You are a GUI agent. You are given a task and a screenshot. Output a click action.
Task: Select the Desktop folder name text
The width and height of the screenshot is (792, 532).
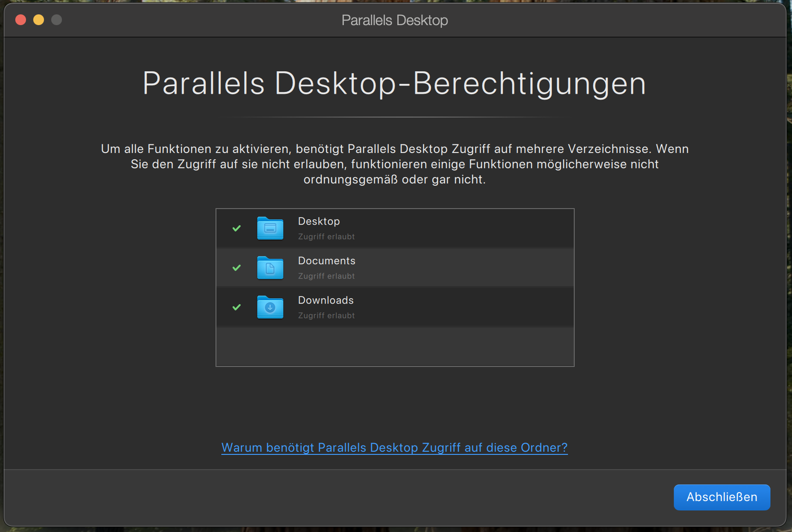tap(319, 222)
